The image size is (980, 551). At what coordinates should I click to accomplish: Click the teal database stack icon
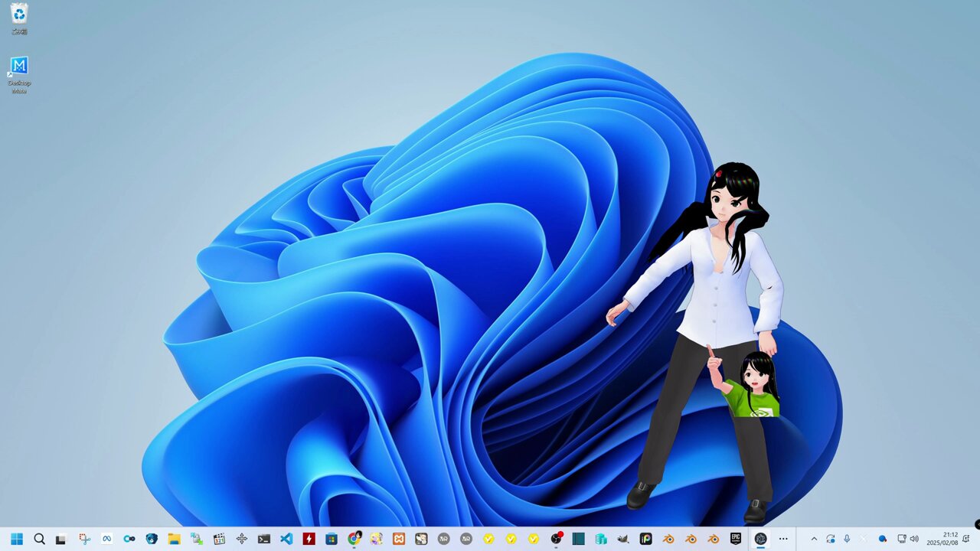601,539
